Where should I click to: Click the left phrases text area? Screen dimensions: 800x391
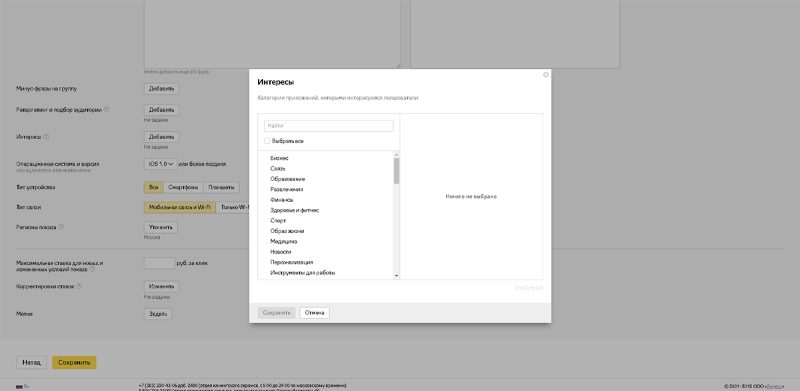tap(272, 34)
